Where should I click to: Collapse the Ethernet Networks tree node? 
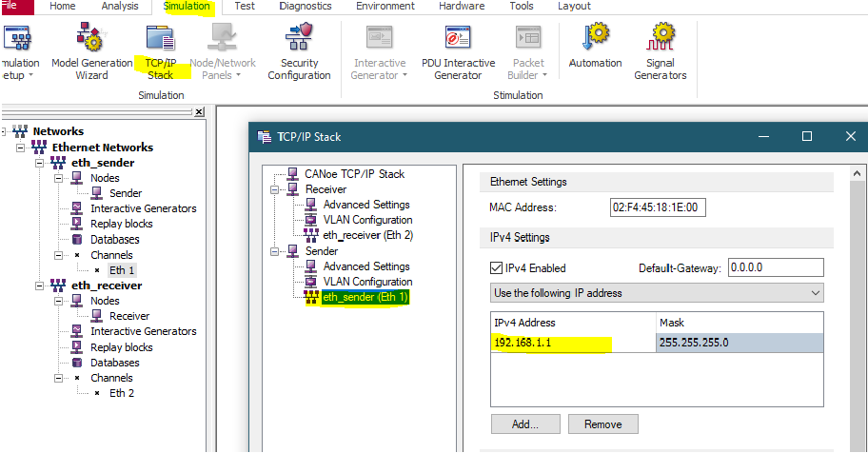(x=21, y=148)
